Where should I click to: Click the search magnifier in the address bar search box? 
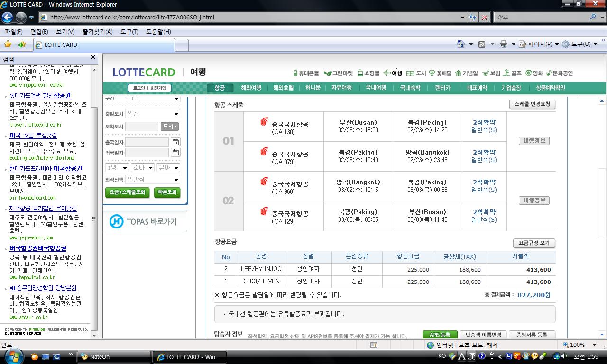pyautogui.click(x=593, y=17)
